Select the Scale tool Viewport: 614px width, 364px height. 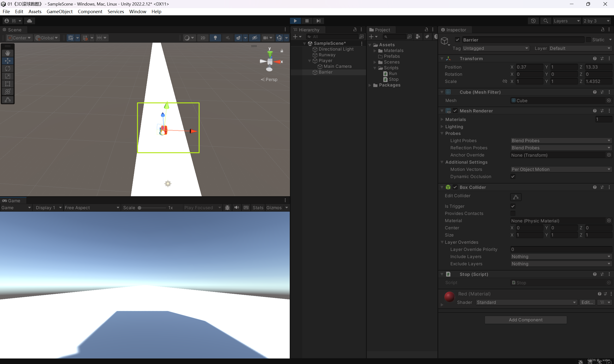coord(8,76)
